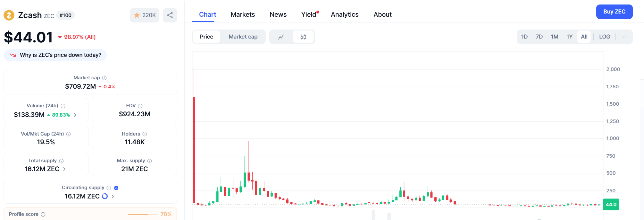Click the $924.23M FDV value
644x220 pixels.
coord(135,114)
